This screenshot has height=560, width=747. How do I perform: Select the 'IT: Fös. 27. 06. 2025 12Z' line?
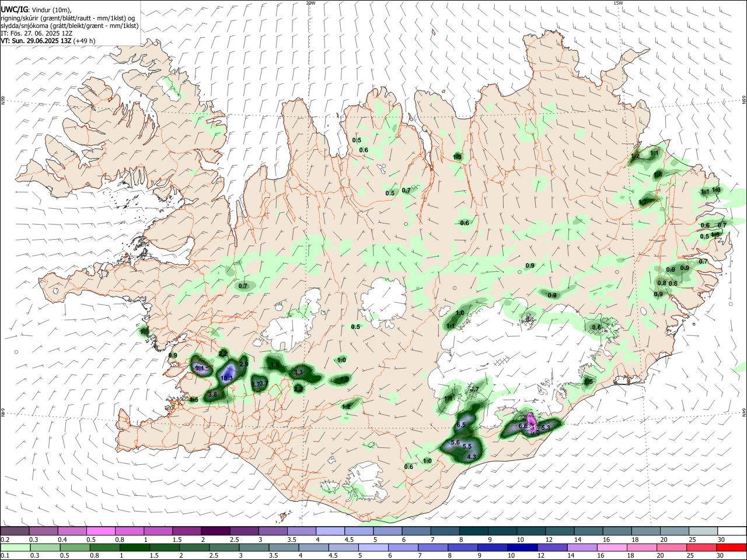(36, 33)
